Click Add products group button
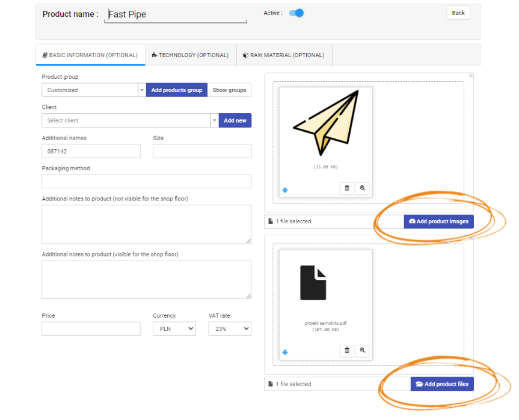The height and width of the screenshot is (420, 519). click(177, 90)
